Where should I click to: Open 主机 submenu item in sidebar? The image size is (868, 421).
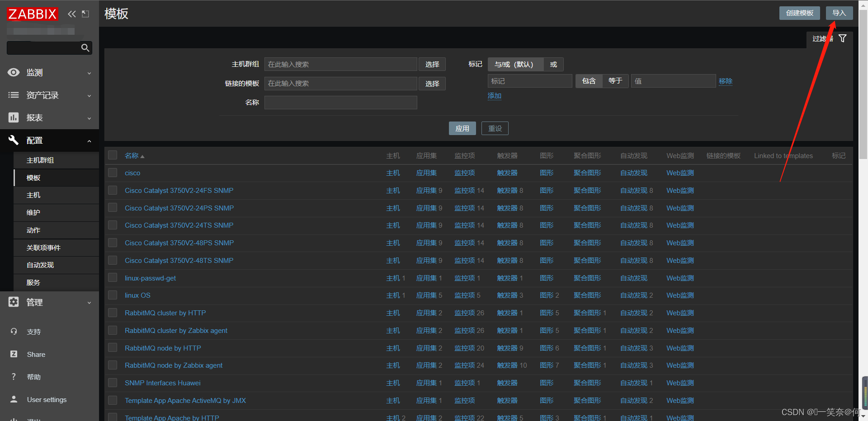pos(57,195)
